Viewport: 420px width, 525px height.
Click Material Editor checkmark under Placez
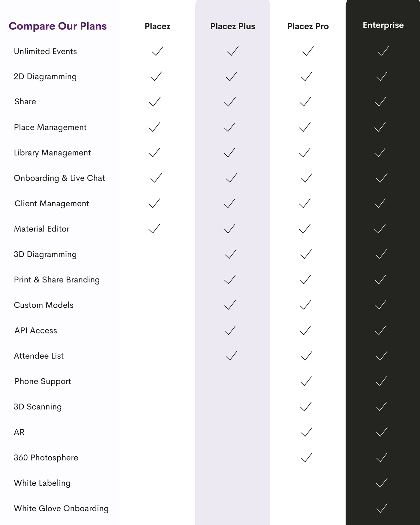(x=154, y=229)
